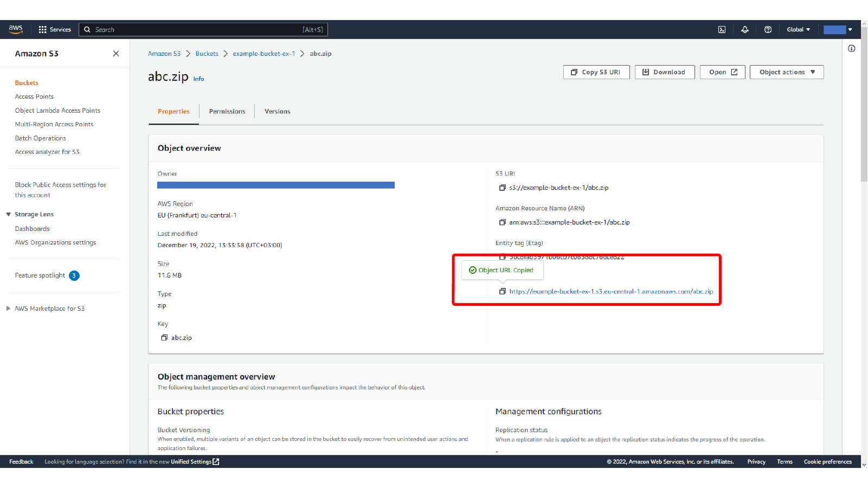Collapse the Storage Lens section
The height and width of the screenshot is (488, 868).
[x=9, y=215]
